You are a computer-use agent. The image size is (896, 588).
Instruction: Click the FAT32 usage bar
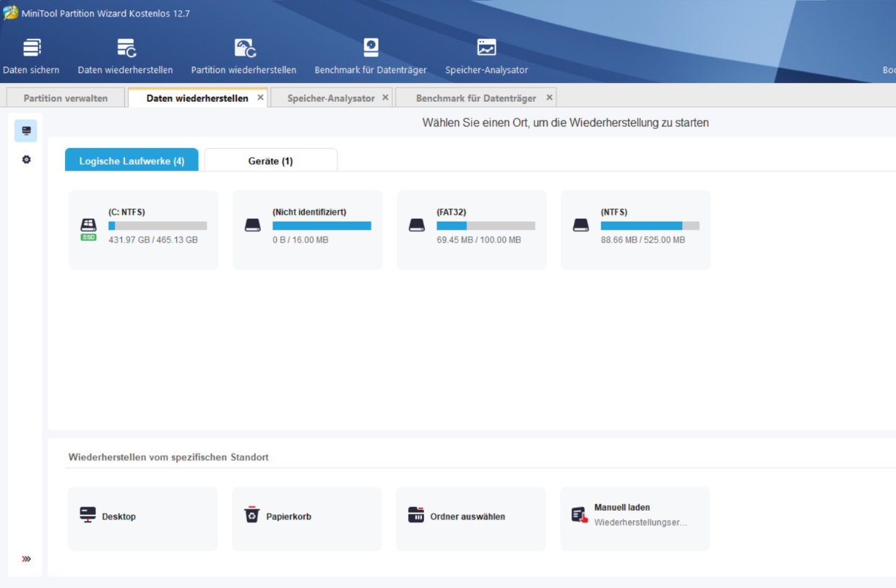pyautogui.click(x=486, y=225)
